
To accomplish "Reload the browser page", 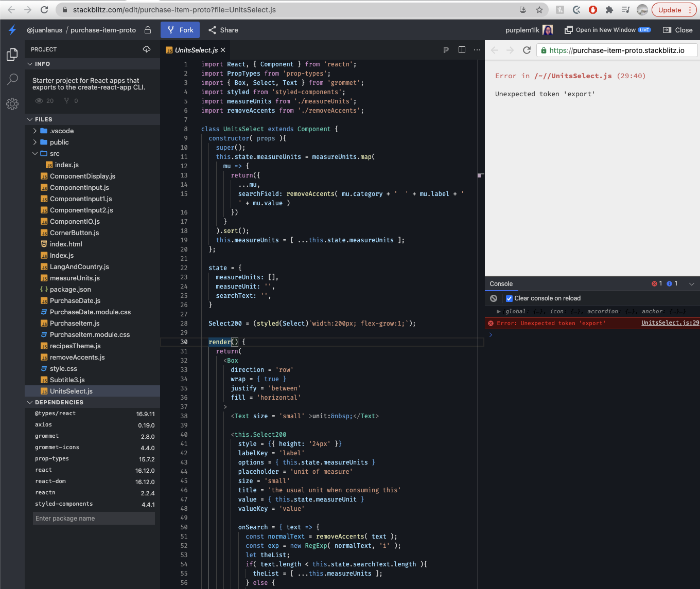I will click(x=44, y=10).
